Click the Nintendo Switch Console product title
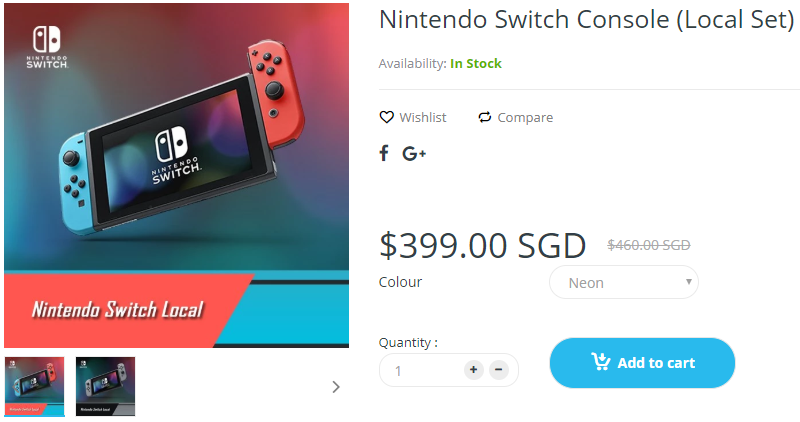 pos(586,20)
